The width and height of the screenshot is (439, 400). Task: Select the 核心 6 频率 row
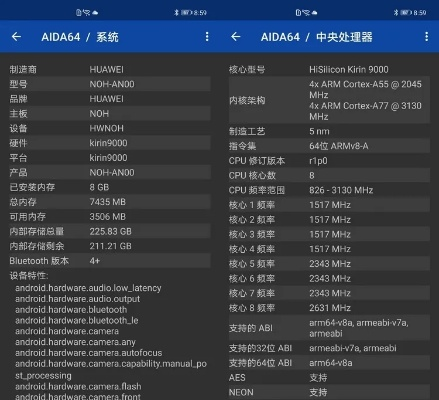[329, 278]
